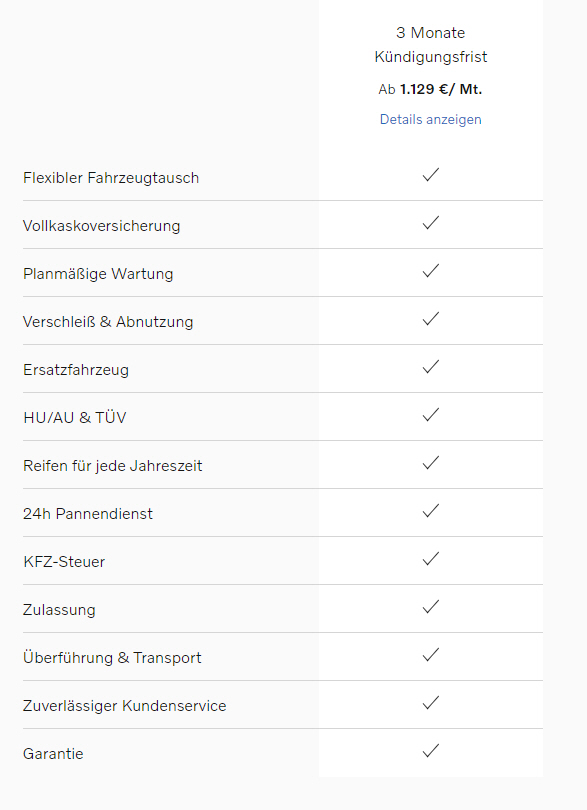This screenshot has width=587, height=810.
Task: Click the Garantie checkmark icon
Action: pyautogui.click(x=430, y=751)
